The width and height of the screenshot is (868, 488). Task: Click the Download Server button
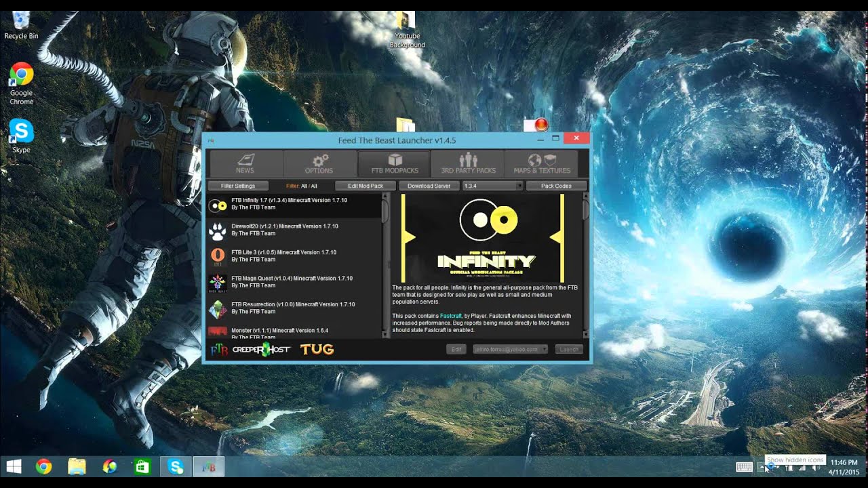(429, 186)
